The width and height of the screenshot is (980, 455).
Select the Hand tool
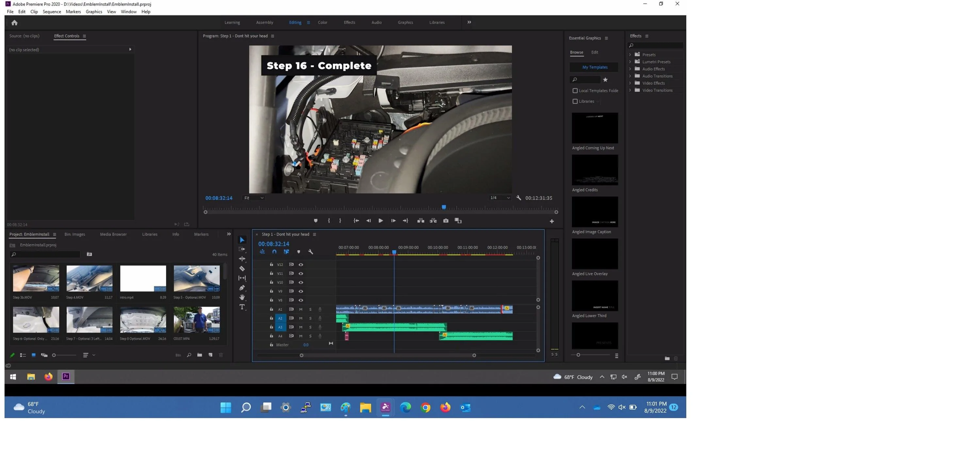(242, 297)
